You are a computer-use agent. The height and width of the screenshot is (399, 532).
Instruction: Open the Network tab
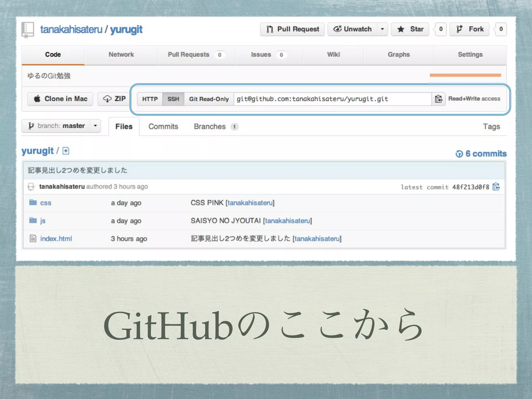121,55
